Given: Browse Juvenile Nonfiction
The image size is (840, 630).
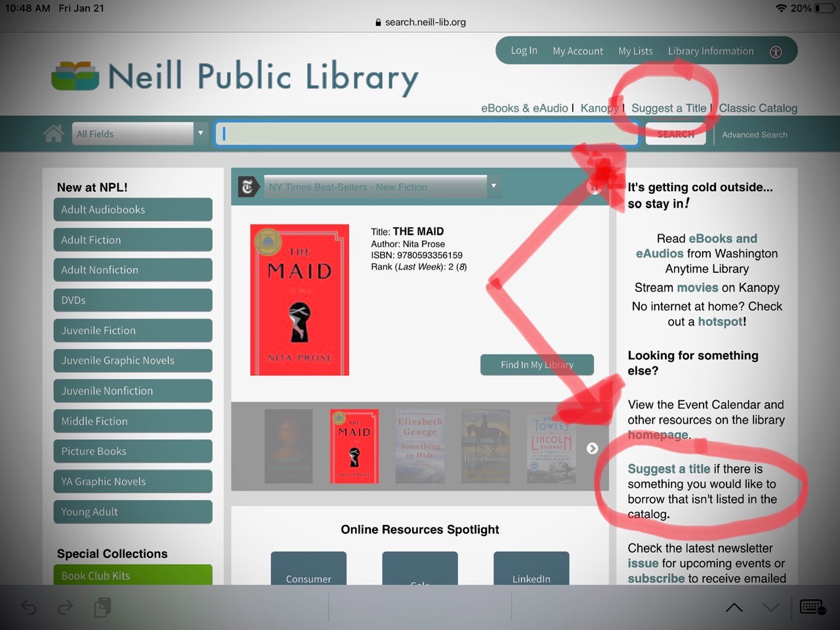Looking at the screenshot, I should tap(133, 391).
